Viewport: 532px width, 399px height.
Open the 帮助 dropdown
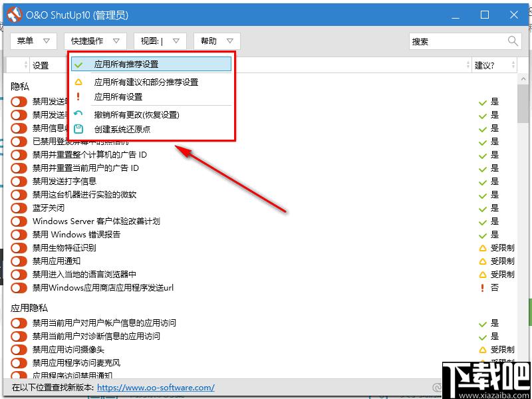click(x=217, y=41)
